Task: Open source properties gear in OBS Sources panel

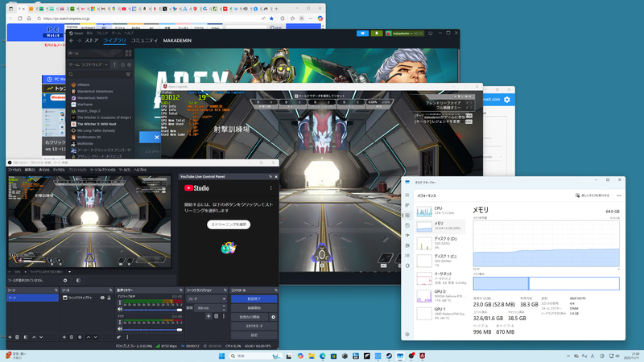Action: 80,337
